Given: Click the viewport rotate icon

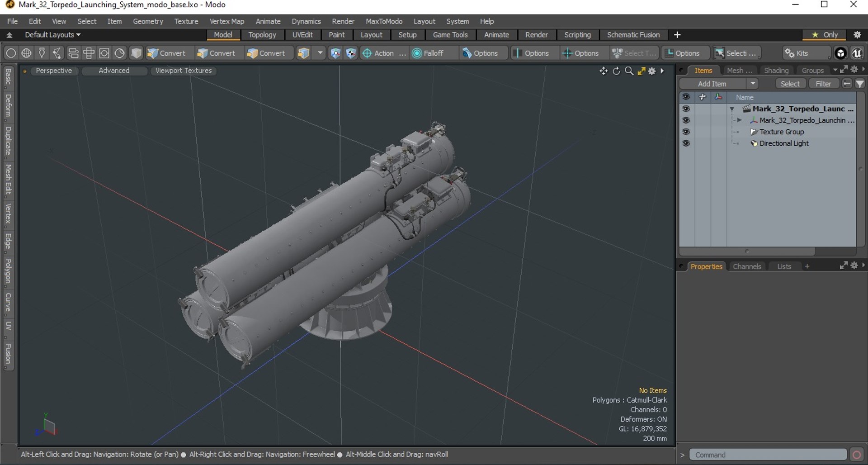Looking at the screenshot, I should coord(616,71).
